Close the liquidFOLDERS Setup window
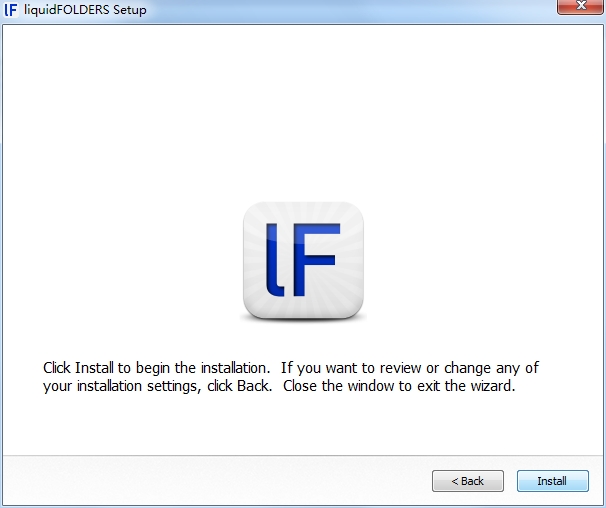Screen dimensions: 606x508 [x=580, y=6]
